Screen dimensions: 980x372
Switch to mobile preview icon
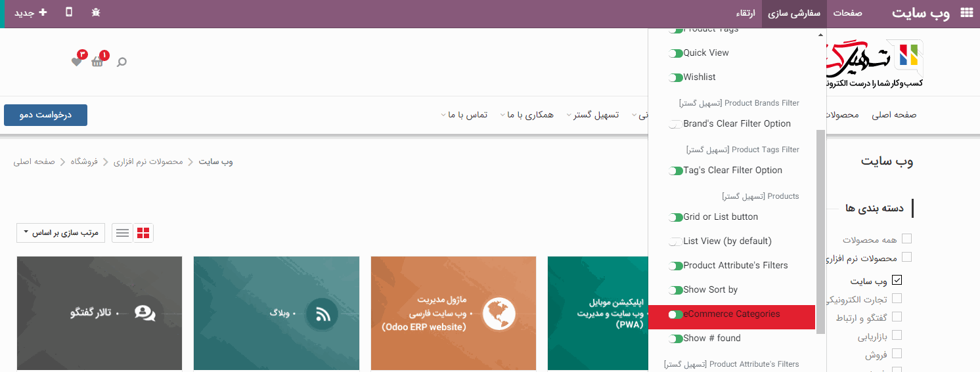tap(69, 12)
